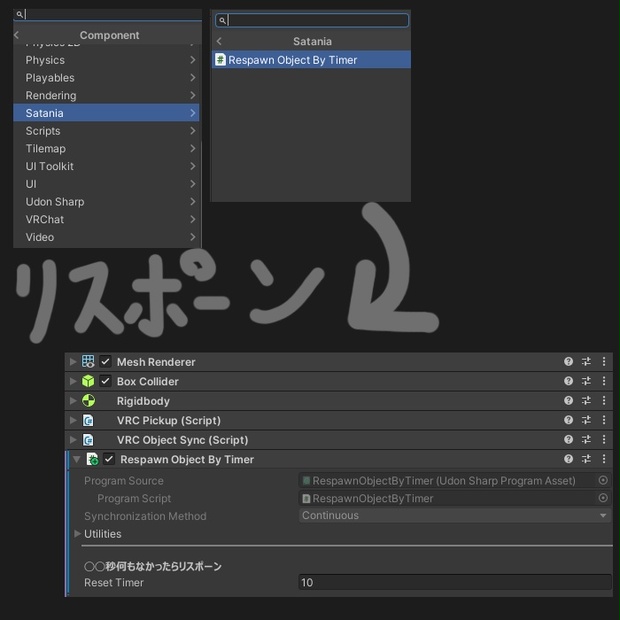Add Respawn Object By Timer from Satania list
620x620 pixels.
click(311, 60)
